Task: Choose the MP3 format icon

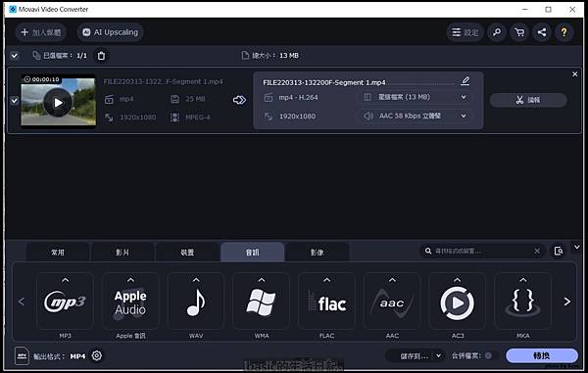Action: pyautogui.click(x=65, y=303)
